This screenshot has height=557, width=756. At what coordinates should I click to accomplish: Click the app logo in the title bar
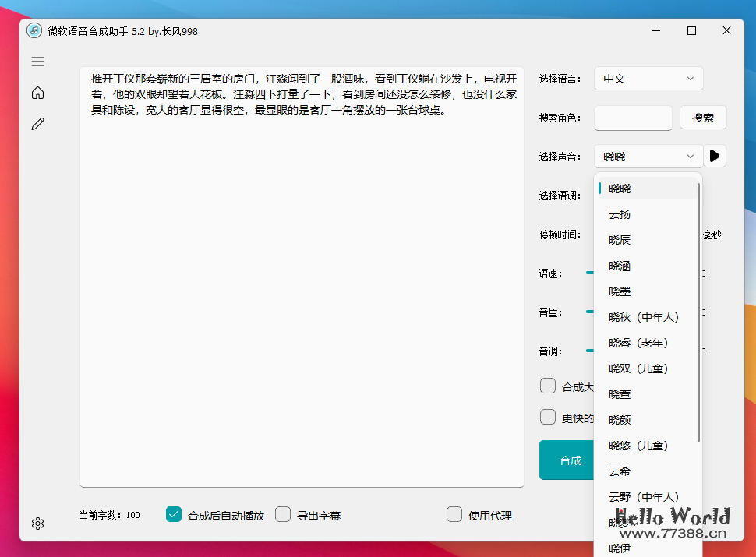pyautogui.click(x=33, y=31)
